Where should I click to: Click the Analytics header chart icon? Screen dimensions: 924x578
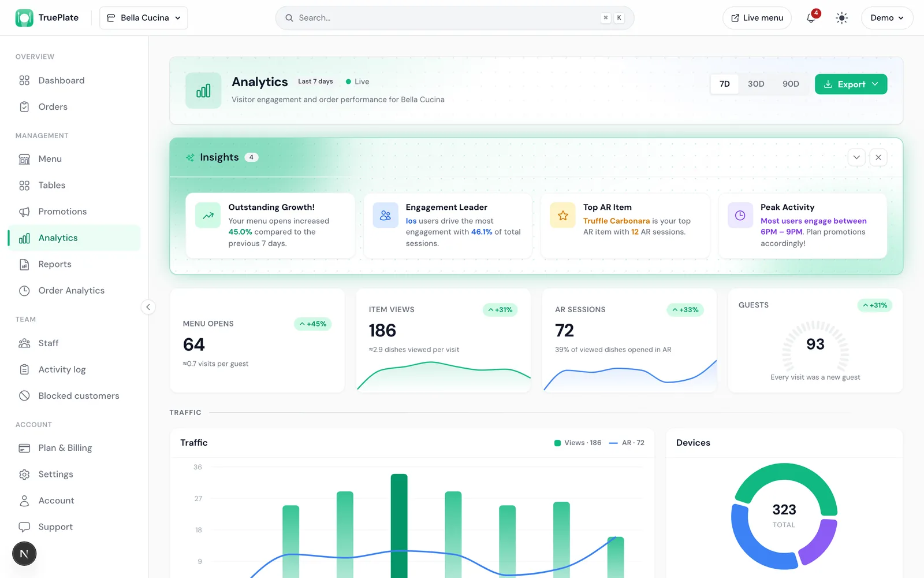pos(203,91)
